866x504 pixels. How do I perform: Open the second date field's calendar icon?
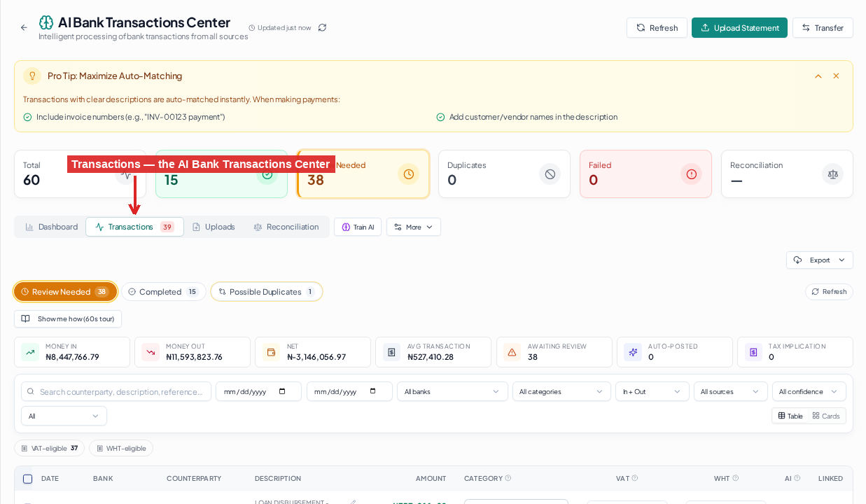click(373, 391)
